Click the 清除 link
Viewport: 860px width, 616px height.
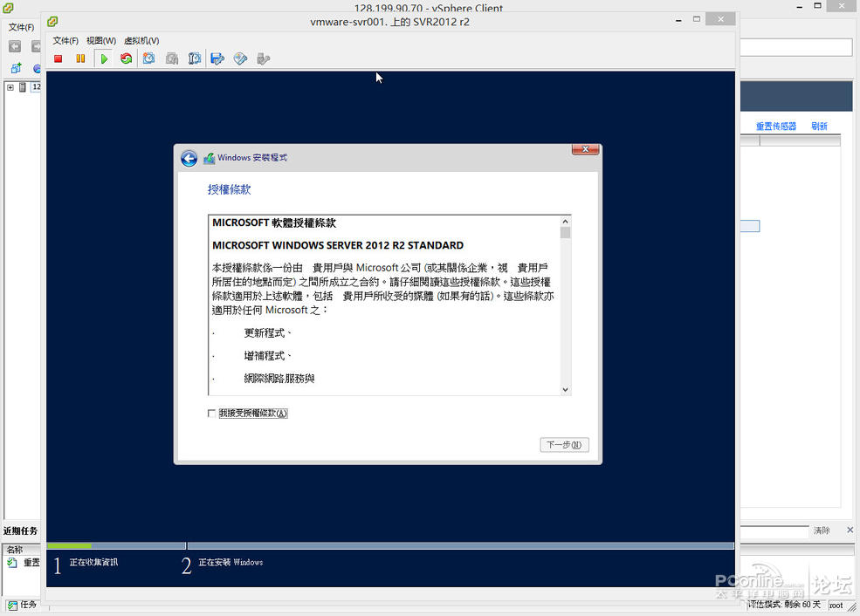click(x=822, y=530)
